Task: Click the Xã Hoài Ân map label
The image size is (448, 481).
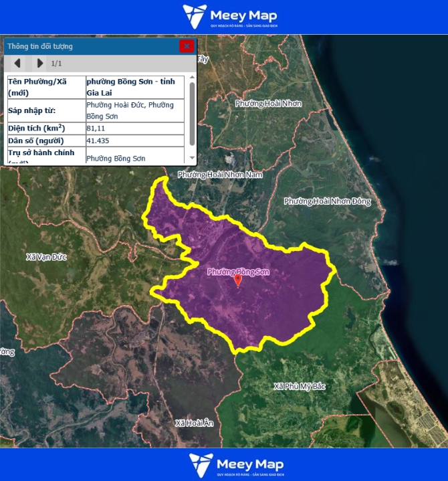Action: [194, 423]
